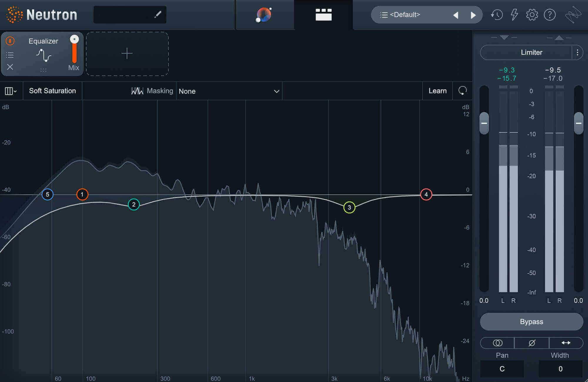Toggle the invert phase icon
Viewport: 588px width, 382px height.
(532, 343)
